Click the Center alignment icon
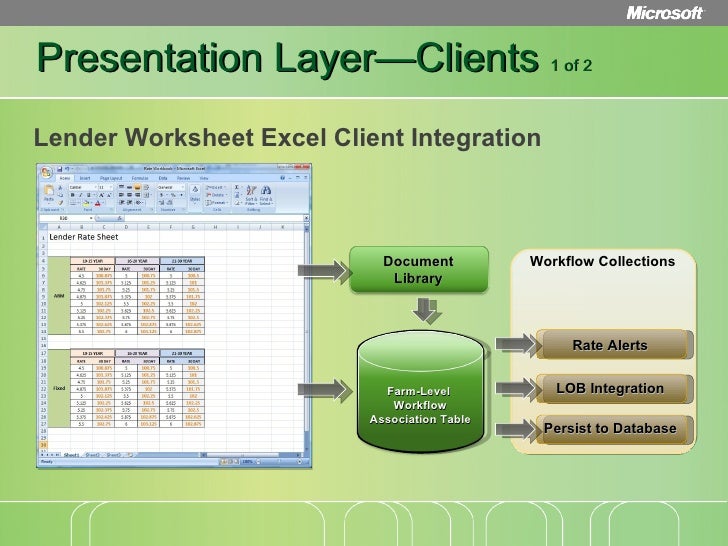The height and width of the screenshot is (546, 728). pos(130,195)
